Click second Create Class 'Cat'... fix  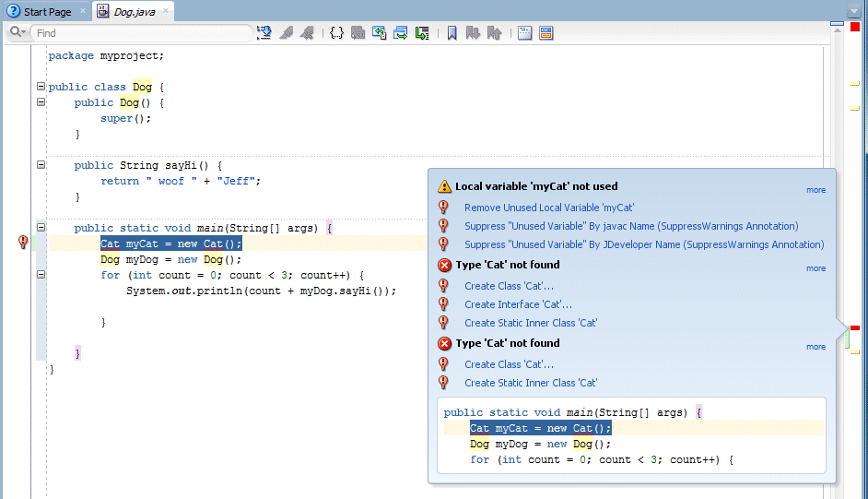(509, 364)
